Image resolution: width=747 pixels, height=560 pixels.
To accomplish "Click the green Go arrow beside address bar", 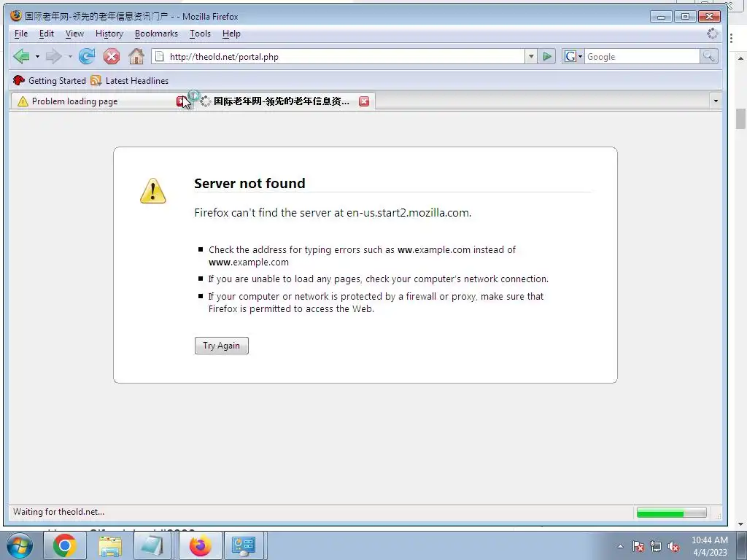I will pos(547,56).
